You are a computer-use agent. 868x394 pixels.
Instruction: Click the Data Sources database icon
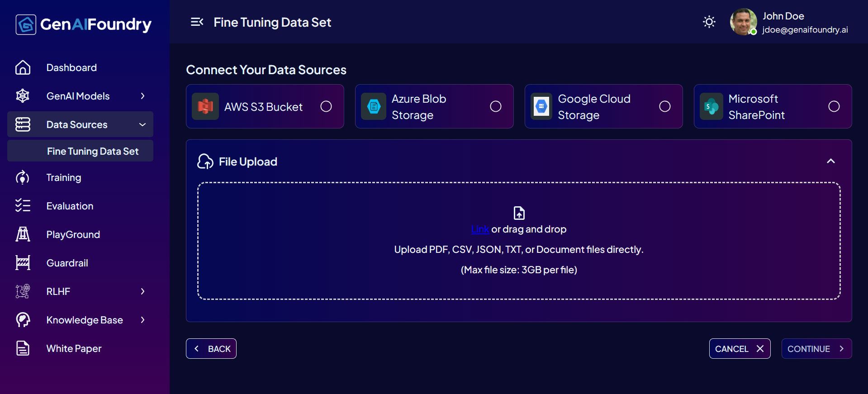[x=23, y=124]
